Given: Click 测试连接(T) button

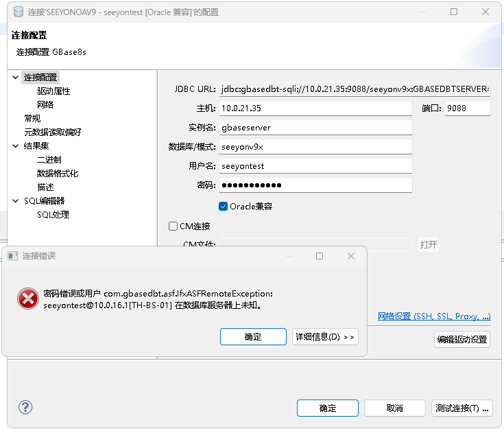Looking at the screenshot, I should [x=462, y=408].
